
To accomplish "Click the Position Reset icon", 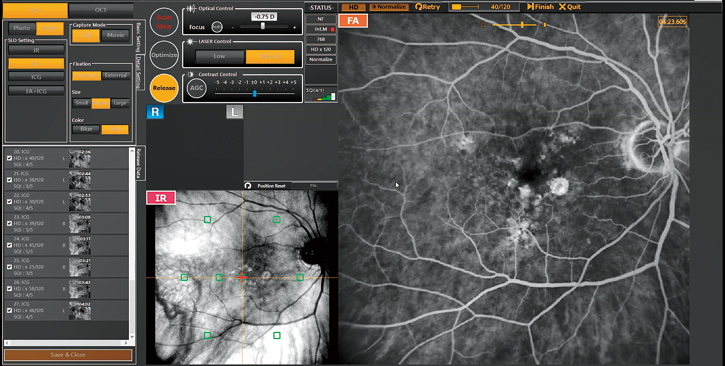I will [x=248, y=185].
